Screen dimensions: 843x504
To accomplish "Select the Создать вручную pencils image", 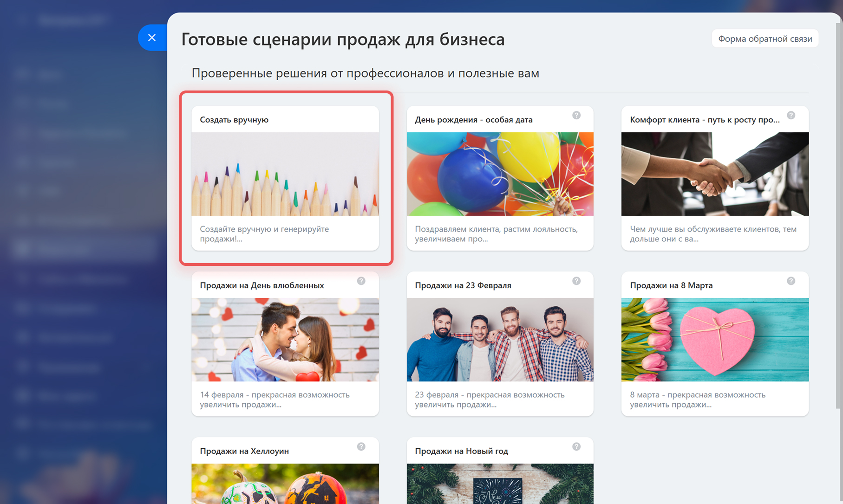I will [285, 174].
